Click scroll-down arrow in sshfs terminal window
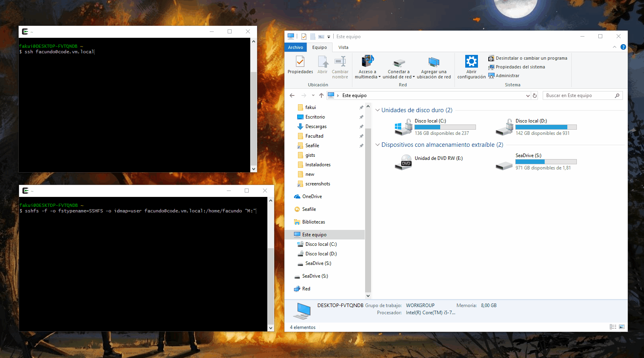 click(271, 328)
